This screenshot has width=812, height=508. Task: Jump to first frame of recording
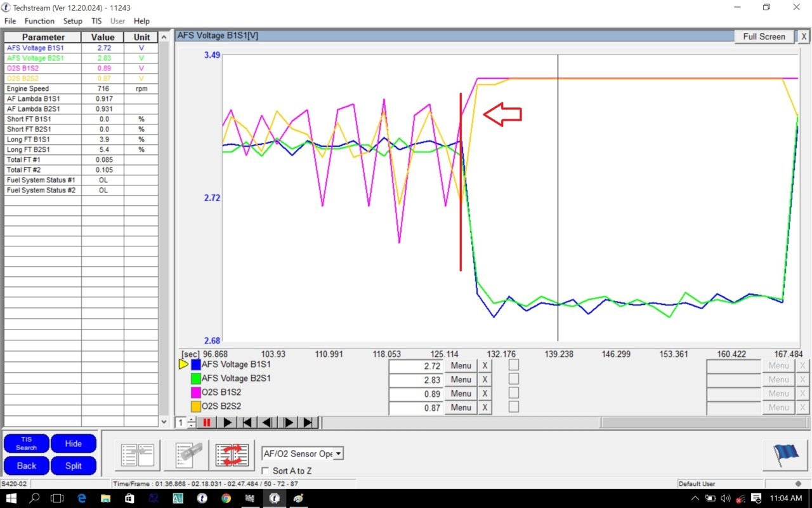pyautogui.click(x=247, y=422)
